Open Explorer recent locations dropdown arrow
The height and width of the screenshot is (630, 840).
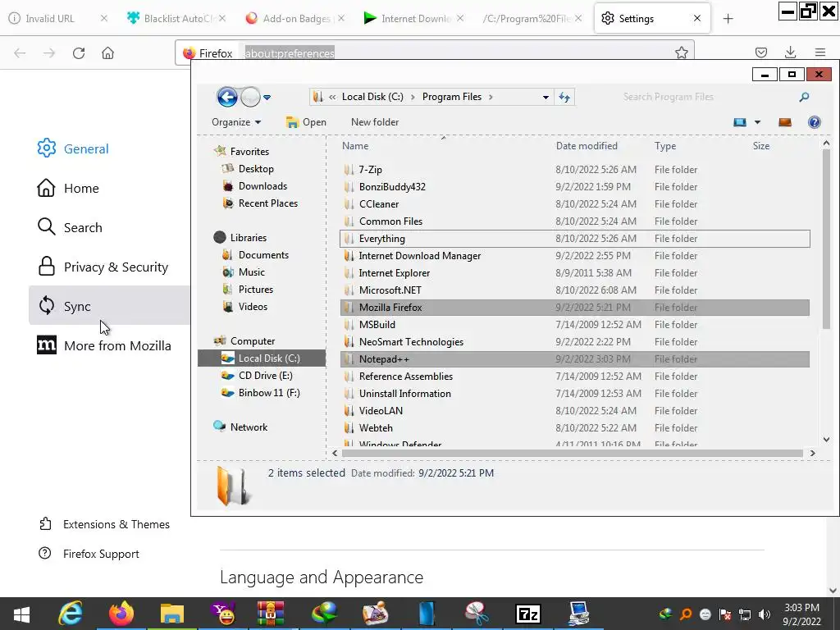(x=267, y=98)
